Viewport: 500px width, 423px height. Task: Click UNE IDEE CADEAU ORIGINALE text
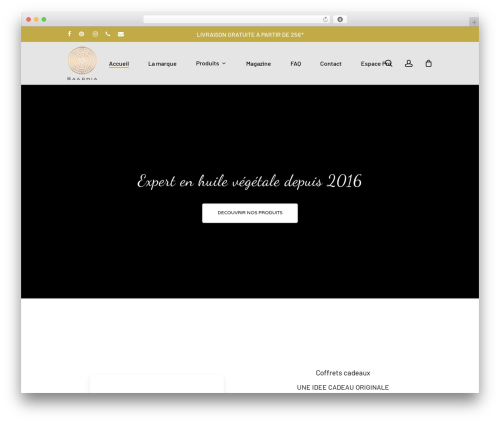coord(343,387)
